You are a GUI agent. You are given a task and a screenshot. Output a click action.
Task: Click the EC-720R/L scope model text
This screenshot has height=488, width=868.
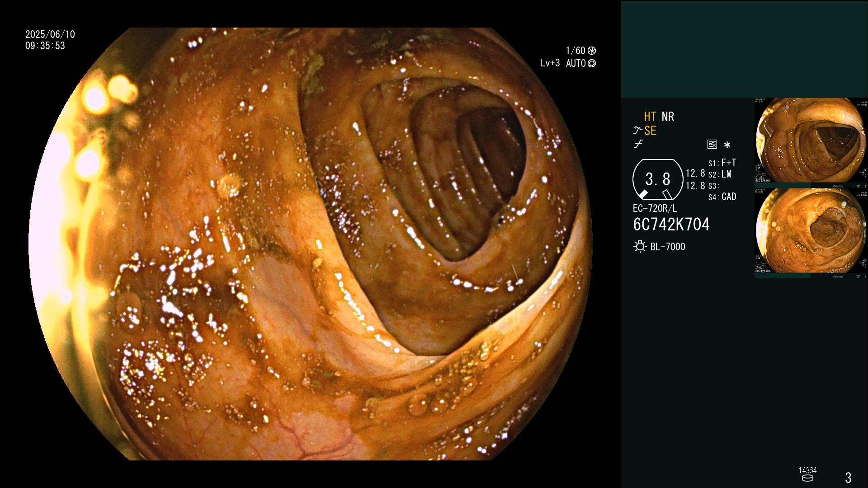(x=655, y=208)
